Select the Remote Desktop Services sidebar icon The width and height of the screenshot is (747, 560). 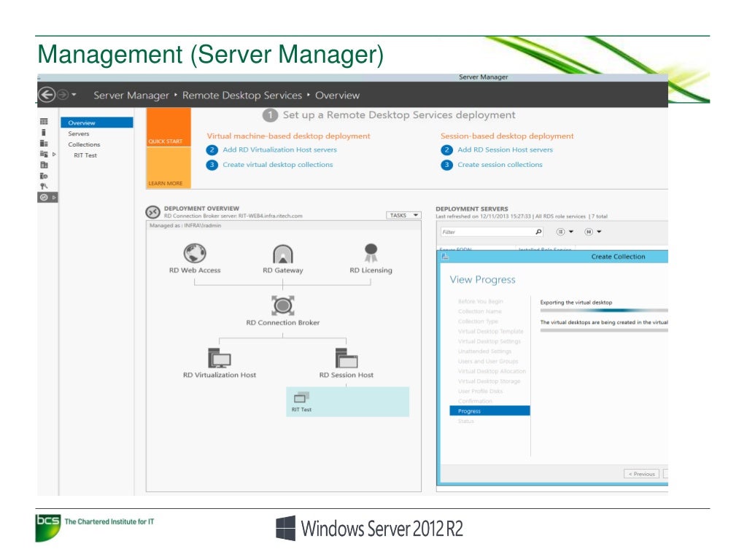44,197
